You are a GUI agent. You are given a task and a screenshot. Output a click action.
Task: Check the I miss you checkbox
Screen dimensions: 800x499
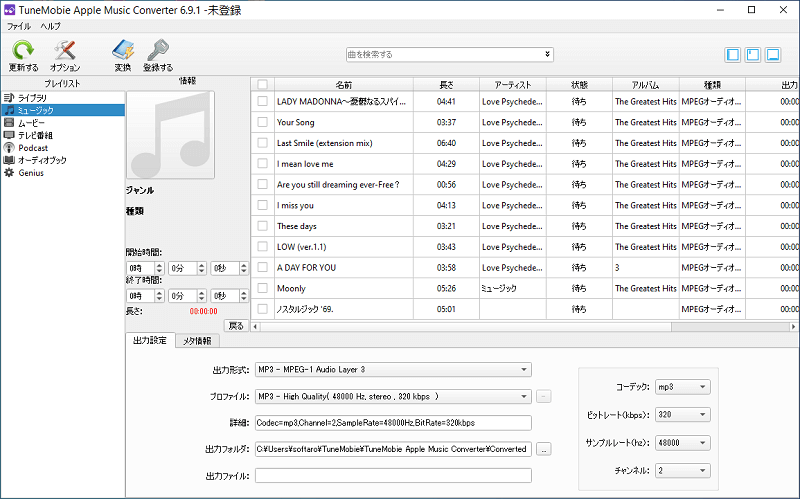click(263, 205)
